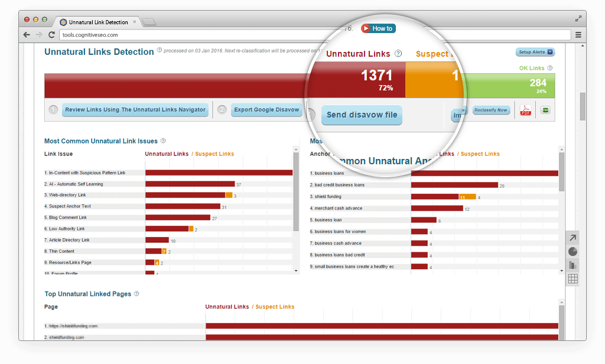Click the green 284 OK links segment
Screen dimensions: 605x364
coord(509,86)
